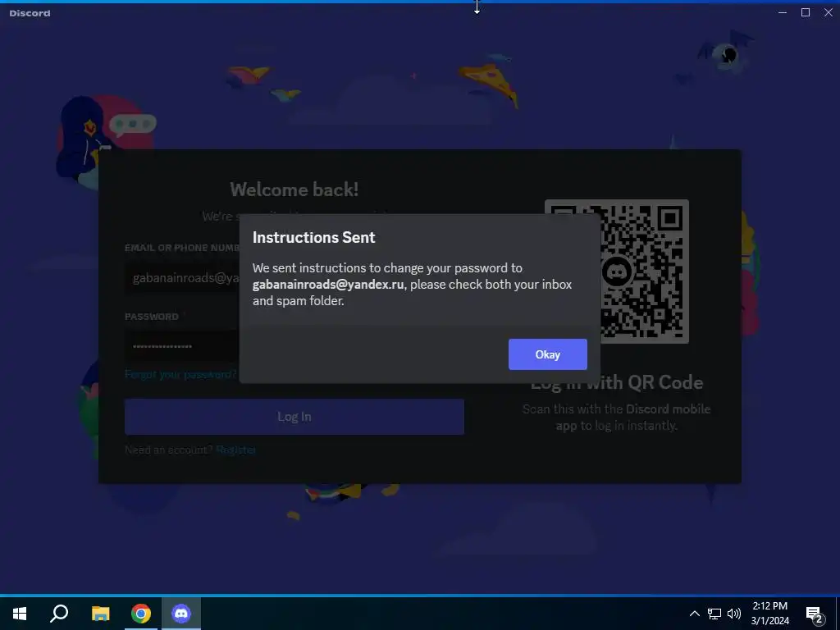This screenshot has width=840, height=630.
Task: Show hidden system tray icons
Action: click(694, 614)
